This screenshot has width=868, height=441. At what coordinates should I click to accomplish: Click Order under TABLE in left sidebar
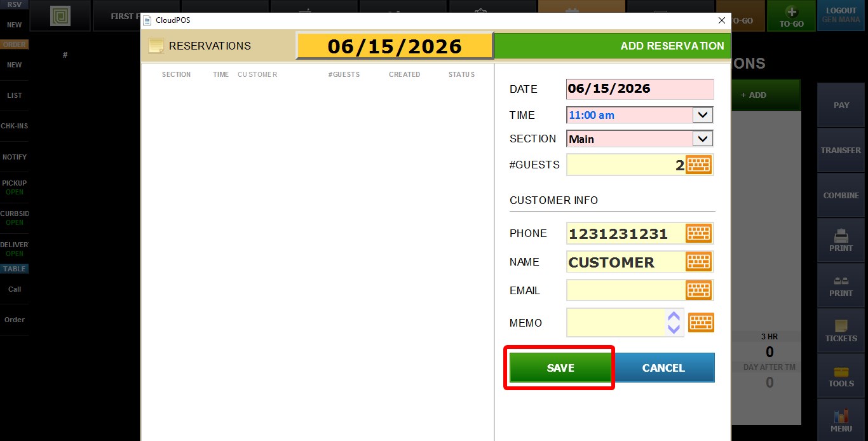(14, 320)
